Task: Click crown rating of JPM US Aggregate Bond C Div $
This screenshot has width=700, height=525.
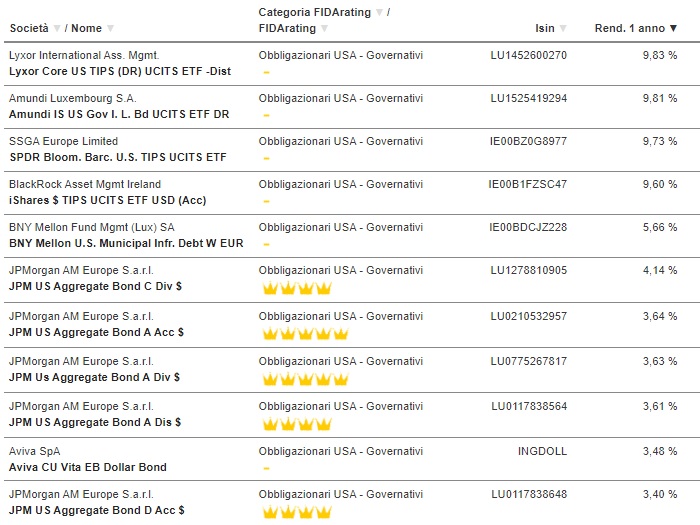Action: [x=297, y=288]
